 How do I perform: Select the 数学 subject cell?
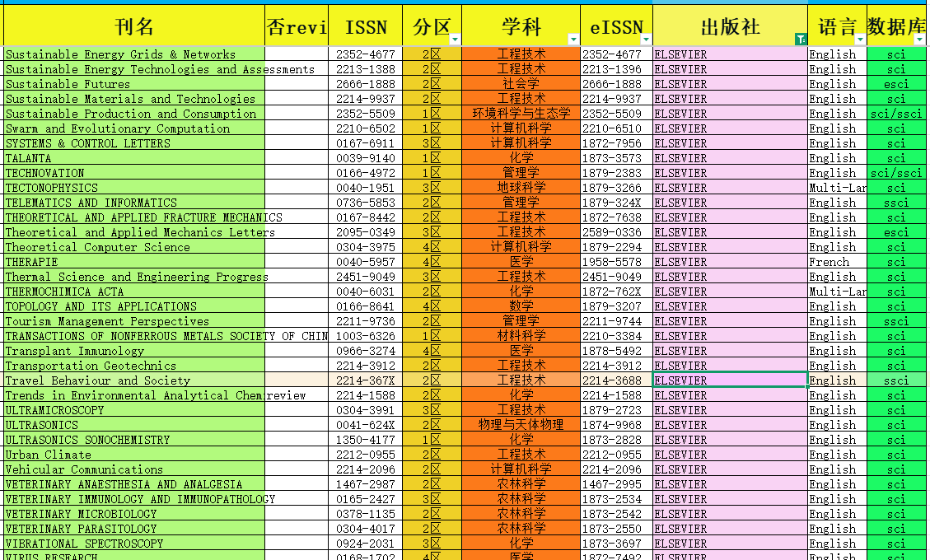521,306
